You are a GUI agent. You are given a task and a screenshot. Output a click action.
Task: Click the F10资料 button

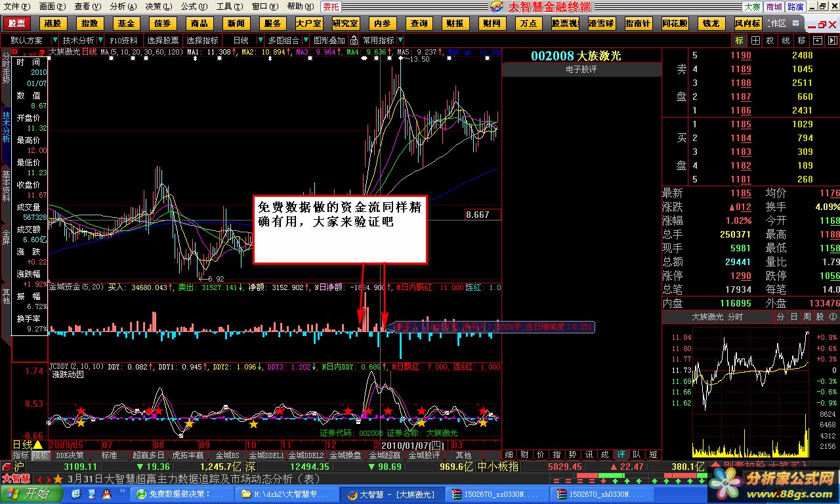(124, 40)
